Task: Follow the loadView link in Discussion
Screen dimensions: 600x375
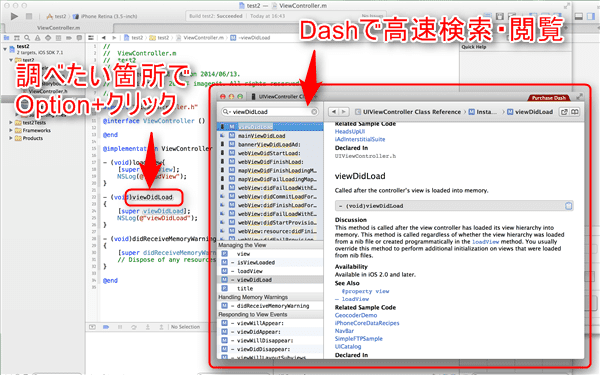Action: (486, 242)
